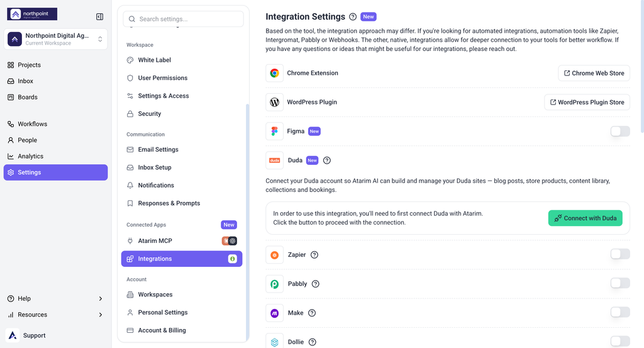
Task: Switch on the Make integration toggle
Action: coord(619,312)
